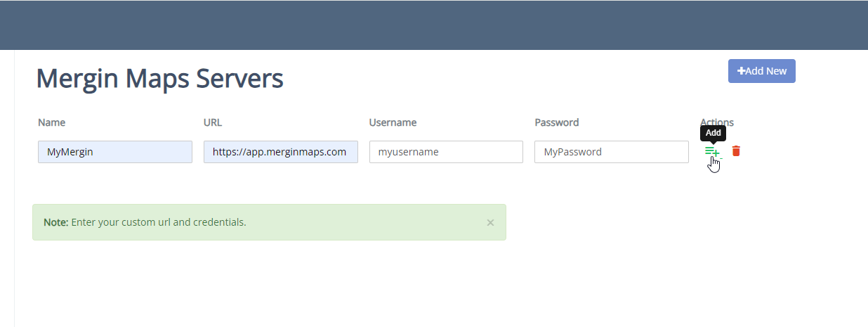
Task: Click the dark blue header bar
Action: (x=434, y=25)
